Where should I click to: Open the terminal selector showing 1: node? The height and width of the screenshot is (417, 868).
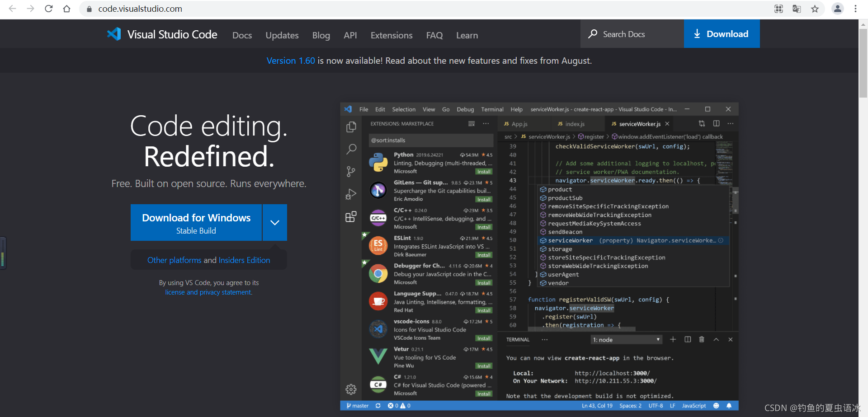[626, 339]
